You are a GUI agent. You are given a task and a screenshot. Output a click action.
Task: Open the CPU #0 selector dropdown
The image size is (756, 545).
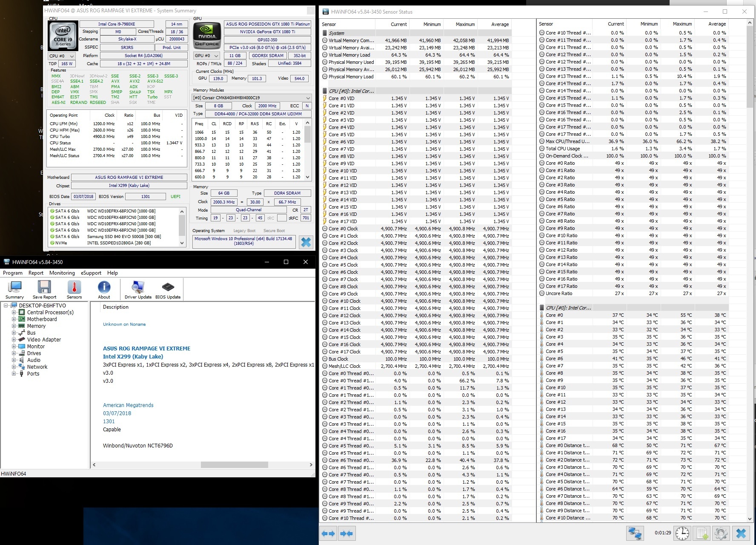[62, 56]
